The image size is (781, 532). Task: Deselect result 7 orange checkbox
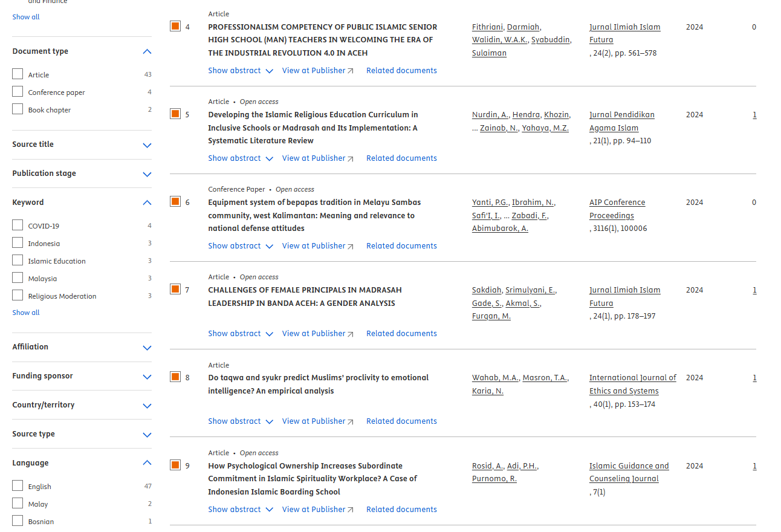175,289
